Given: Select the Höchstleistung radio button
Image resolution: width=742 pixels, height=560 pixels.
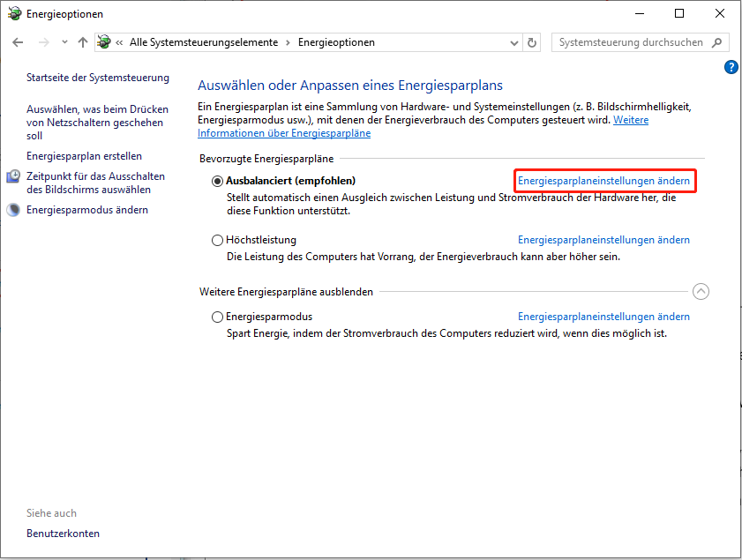Looking at the screenshot, I should pos(217,240).
